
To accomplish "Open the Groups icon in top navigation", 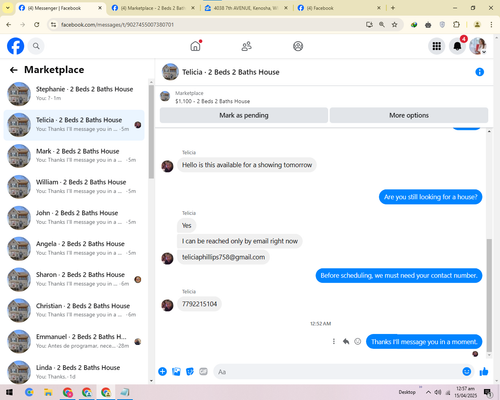I will pos(298,46).
